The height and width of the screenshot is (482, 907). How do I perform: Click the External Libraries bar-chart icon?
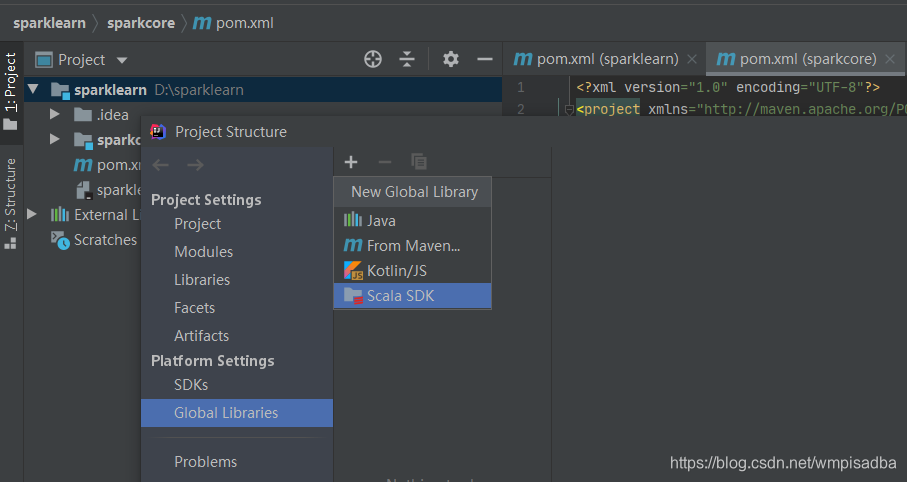(60, 214)
